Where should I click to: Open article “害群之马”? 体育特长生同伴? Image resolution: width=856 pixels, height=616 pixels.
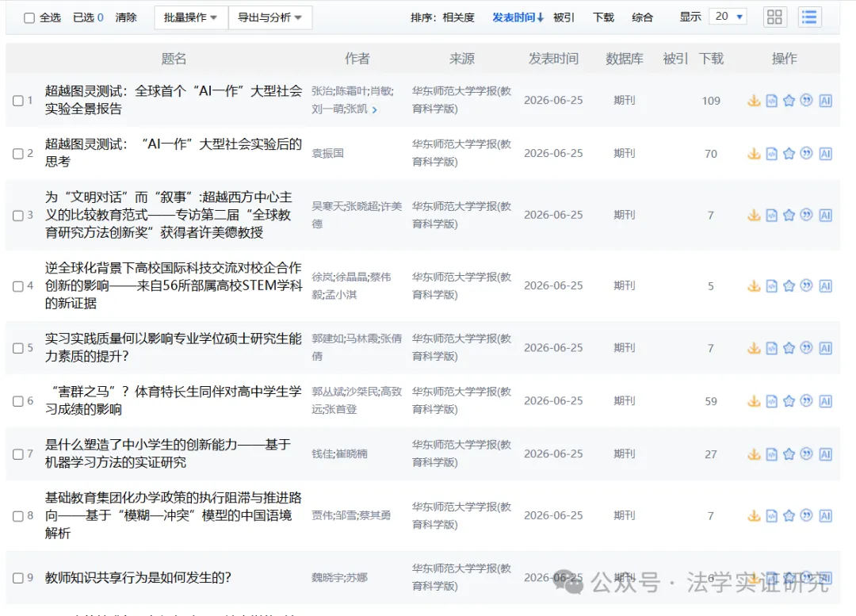tap(174, 400)
